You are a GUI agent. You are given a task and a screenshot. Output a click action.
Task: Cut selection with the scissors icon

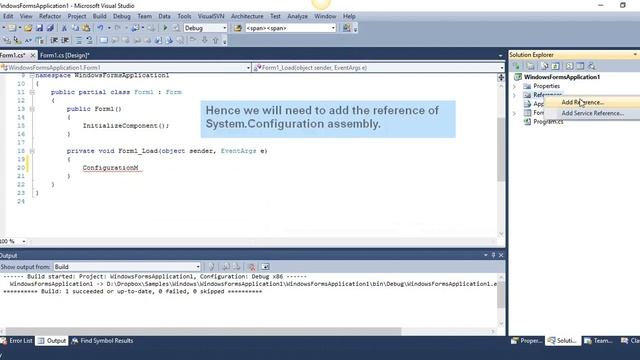[64, 28]
